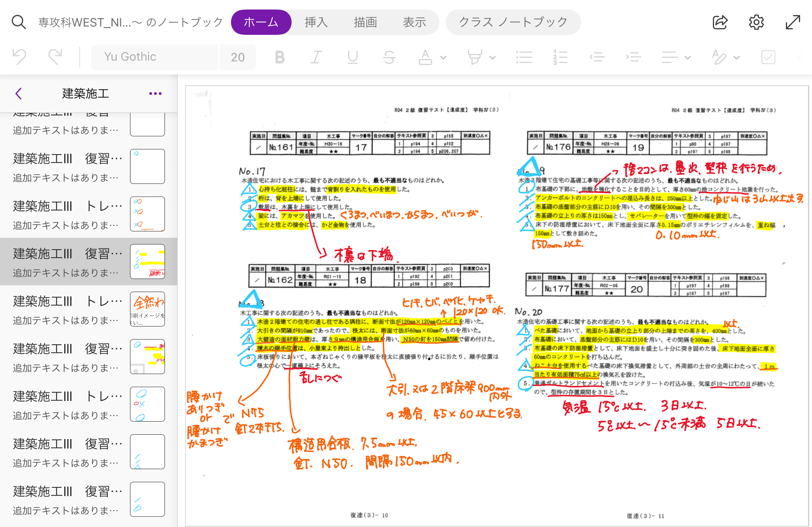Open page thumbnail with orange circles and crosses

pos(147,214)
